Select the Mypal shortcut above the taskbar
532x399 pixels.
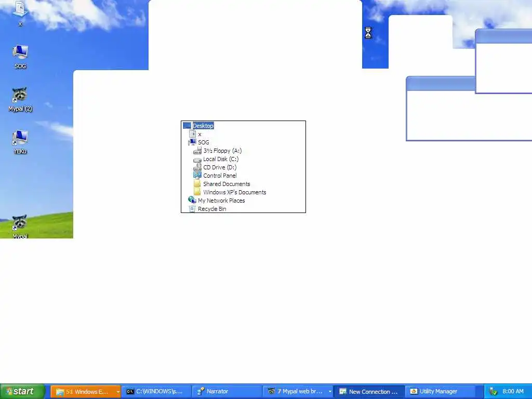(x=20, y=227)
